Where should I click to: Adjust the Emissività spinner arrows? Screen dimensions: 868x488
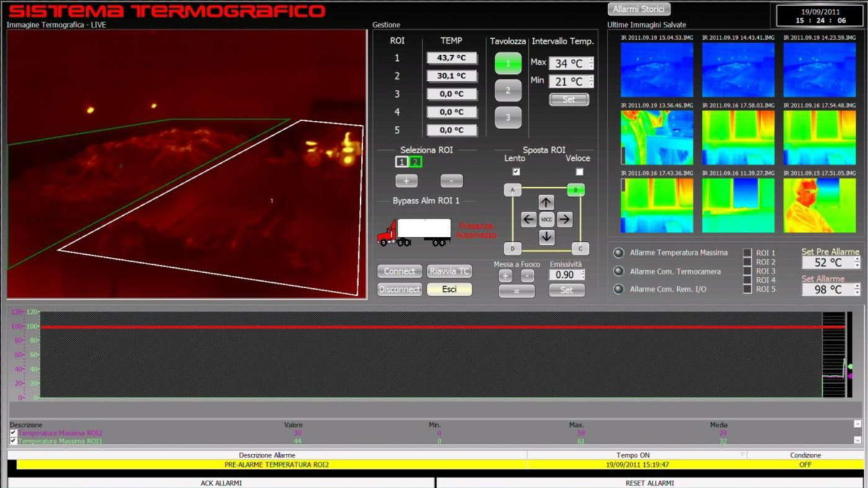pyautogui.click(x=582, y=275)
